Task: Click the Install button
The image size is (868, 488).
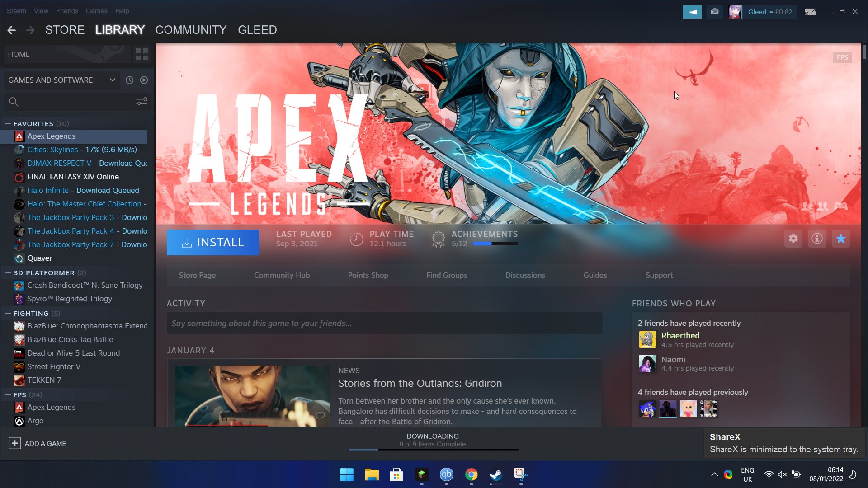Action: (213, 242)
